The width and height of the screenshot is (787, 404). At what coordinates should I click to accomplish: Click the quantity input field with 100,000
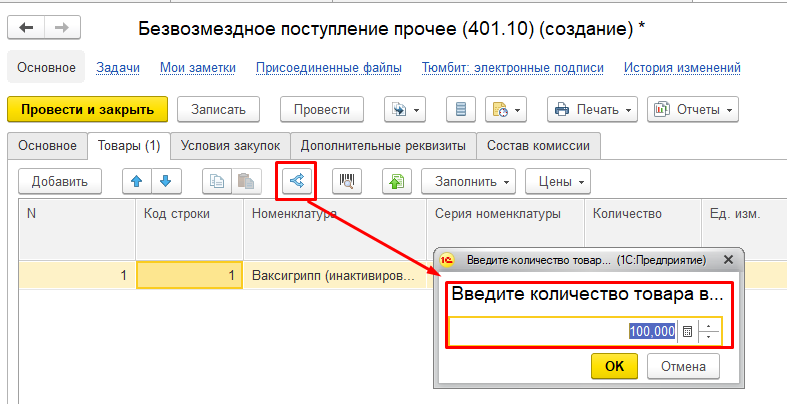563,332
